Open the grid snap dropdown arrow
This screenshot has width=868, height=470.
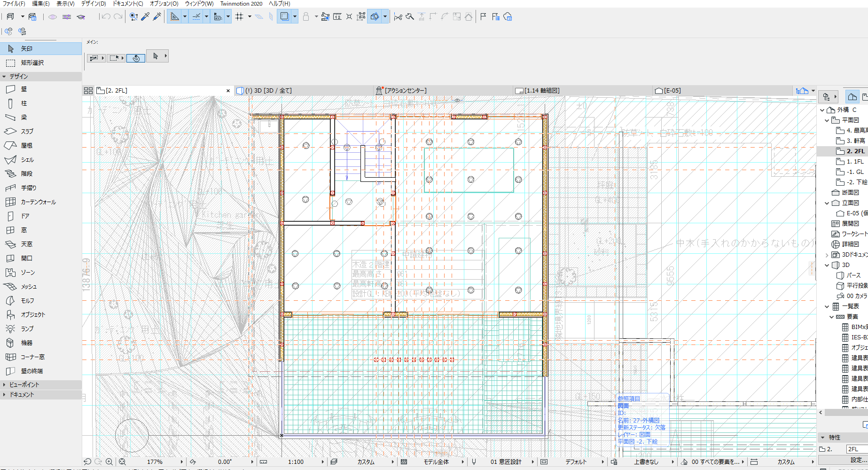tap(250, 17)
